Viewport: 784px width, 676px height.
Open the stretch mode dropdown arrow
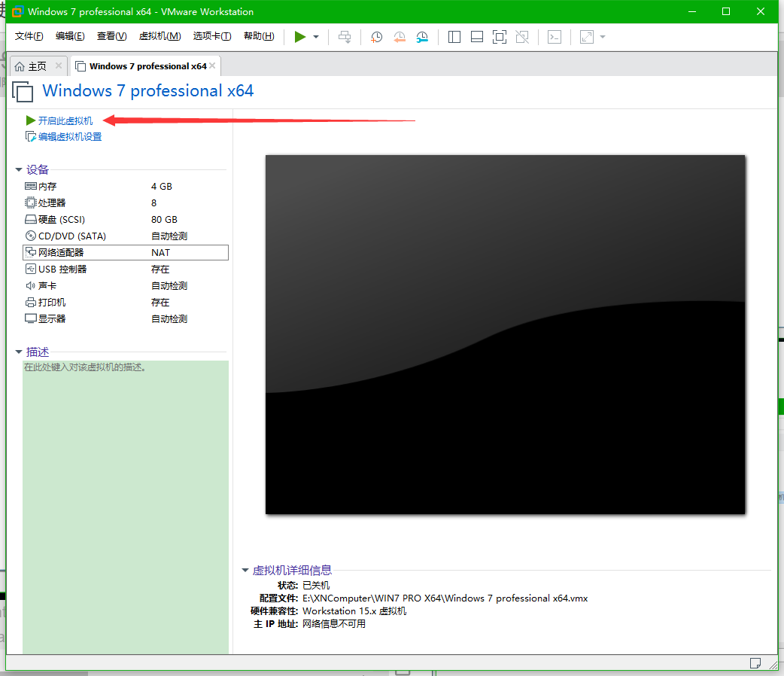click(x=603, y=37)
